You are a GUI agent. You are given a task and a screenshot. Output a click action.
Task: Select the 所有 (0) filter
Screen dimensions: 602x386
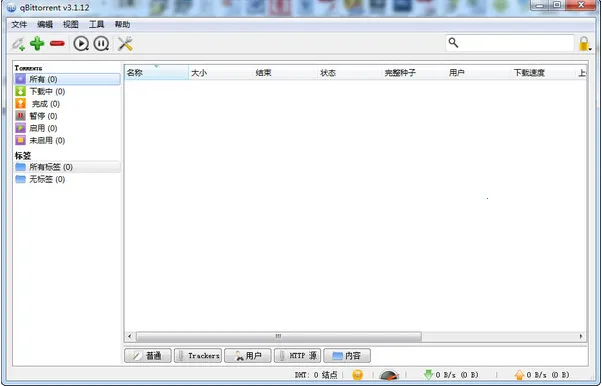point(67,79)
